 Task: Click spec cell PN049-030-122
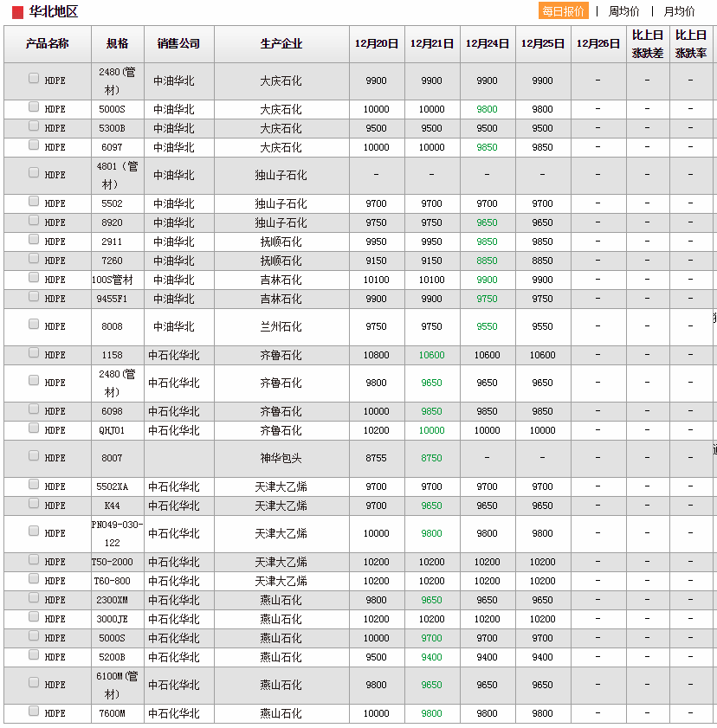point(117,533)
